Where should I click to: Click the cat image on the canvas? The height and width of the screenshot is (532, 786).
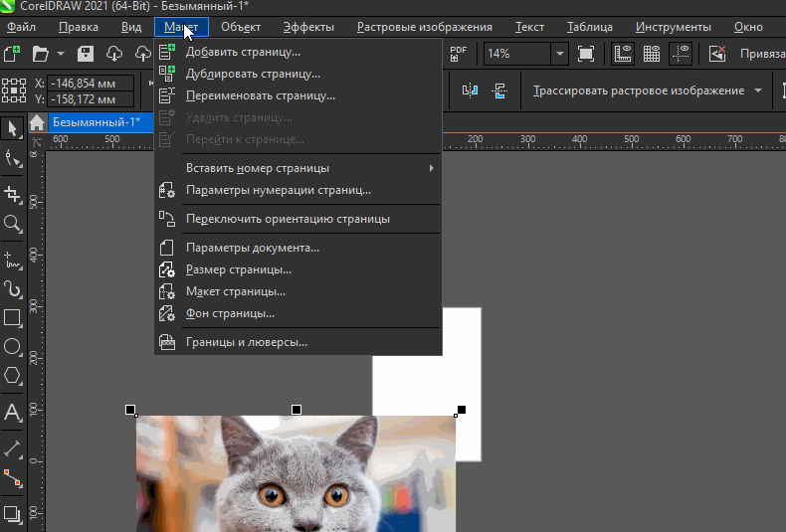coord(295,473)
